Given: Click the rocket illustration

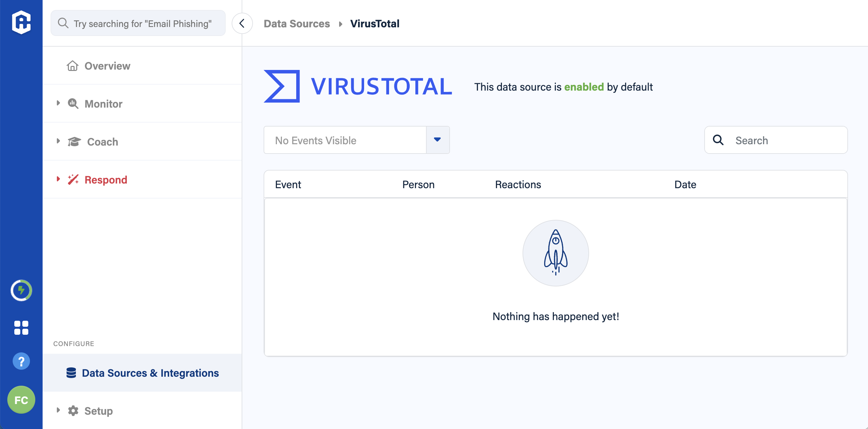Looking at the screenshot, I should [555, 253].
